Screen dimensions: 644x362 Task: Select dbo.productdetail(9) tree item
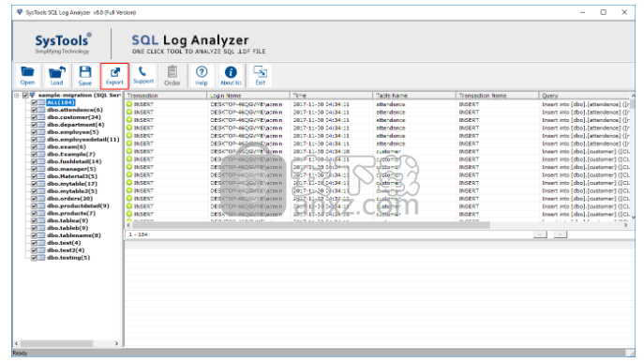78,206
